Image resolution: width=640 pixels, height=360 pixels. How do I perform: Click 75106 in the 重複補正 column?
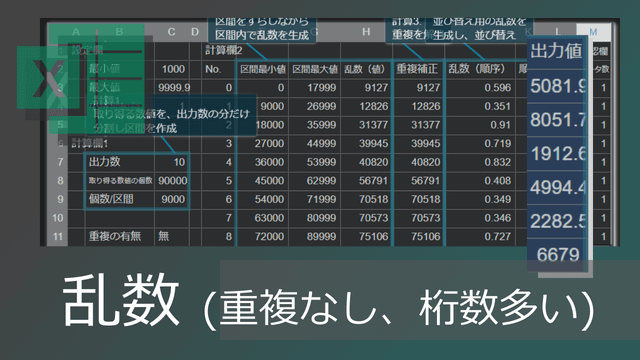[x=418, y=236]
